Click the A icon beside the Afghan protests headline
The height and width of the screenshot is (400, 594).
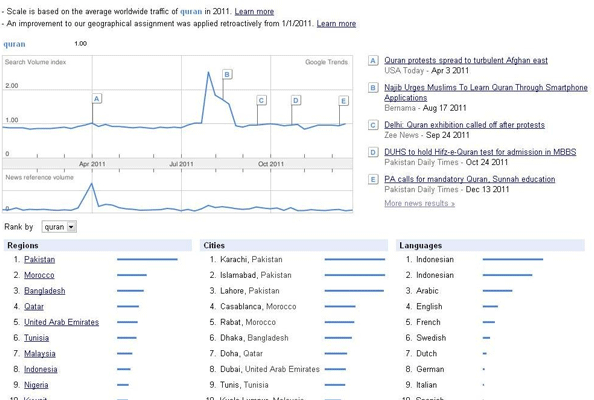[x=373, y=61]
